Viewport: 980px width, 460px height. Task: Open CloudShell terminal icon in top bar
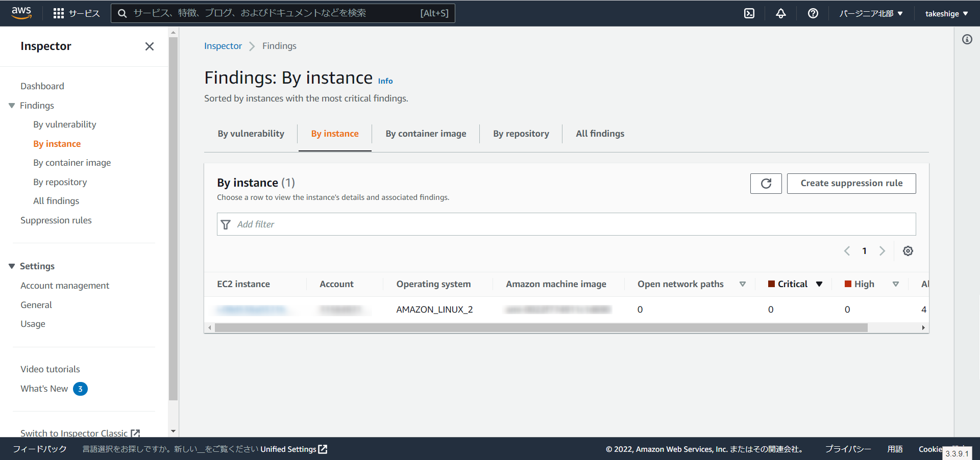(749, 13)
